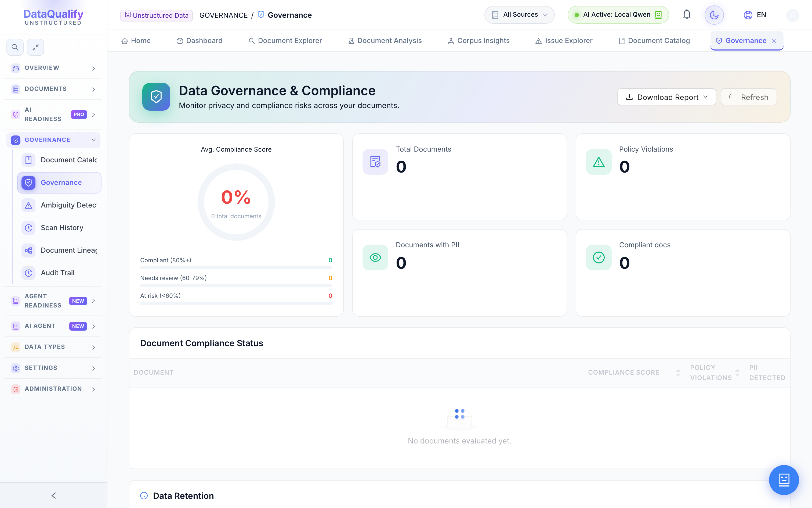
Task: Click the collapse-all menus icon
Action: click(x=35, y=47)
